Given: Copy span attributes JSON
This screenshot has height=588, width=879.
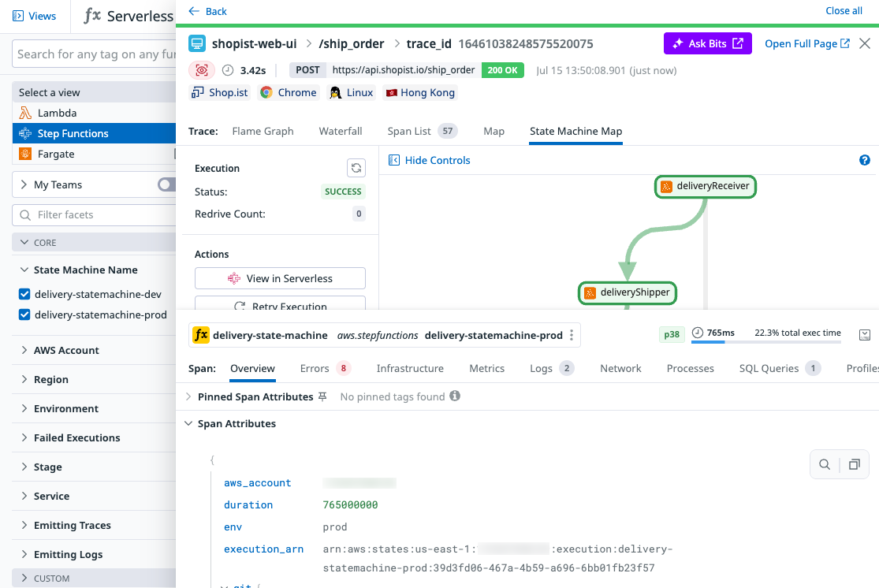Looking at the screenshot, I should 854,464.
